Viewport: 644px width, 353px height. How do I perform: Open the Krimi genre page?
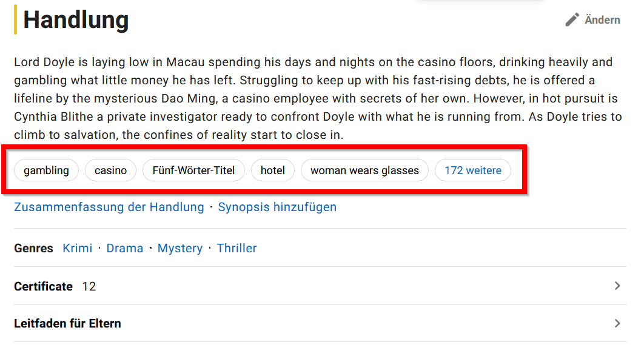coord(77,247)
